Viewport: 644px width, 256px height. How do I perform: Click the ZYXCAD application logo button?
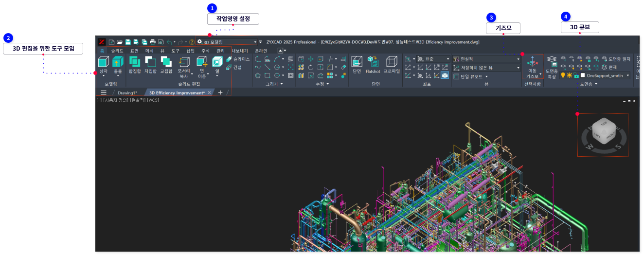click(102, 42)
